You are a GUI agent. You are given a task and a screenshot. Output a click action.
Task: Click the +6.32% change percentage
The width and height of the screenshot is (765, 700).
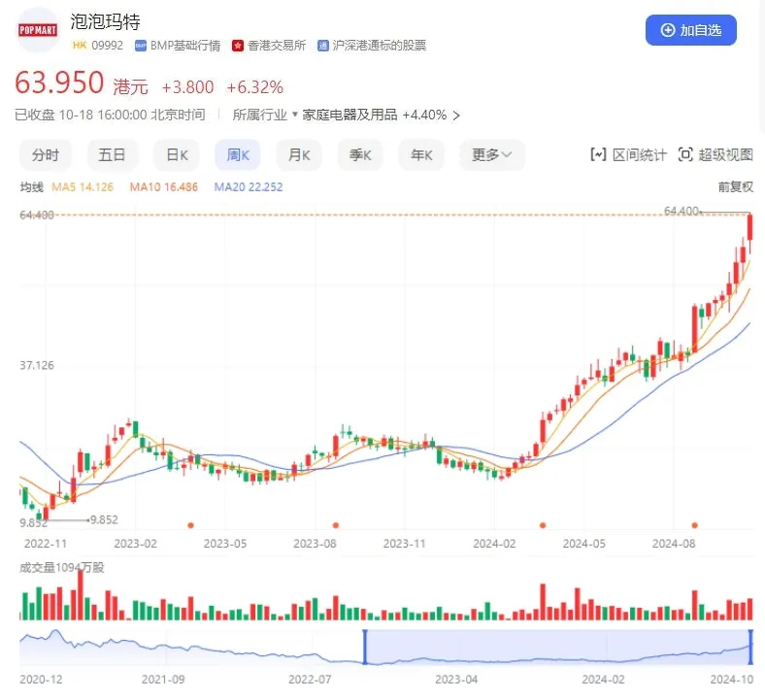click(x=254, y=87)
